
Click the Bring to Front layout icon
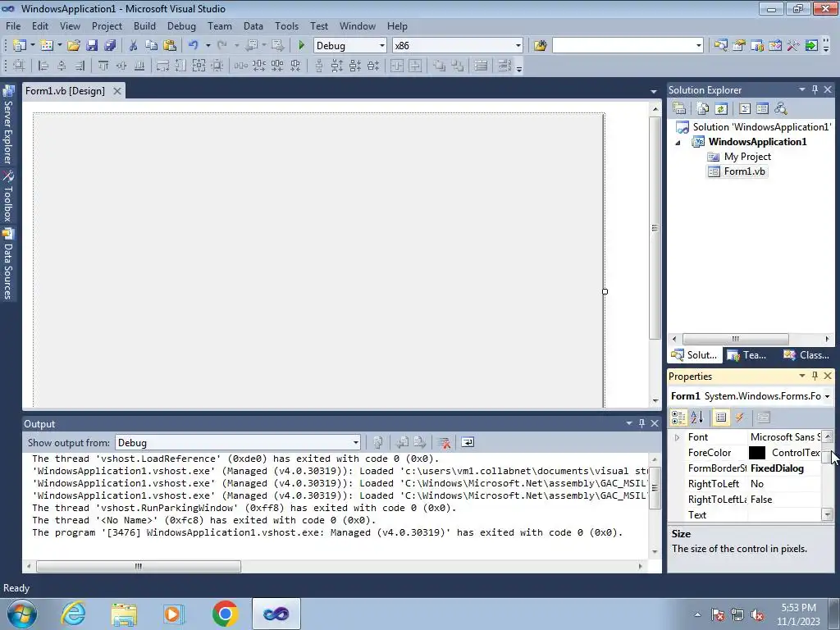pyautogui.click(x=440, y=66)
